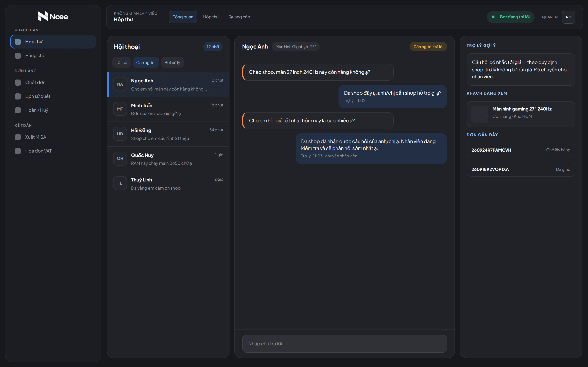Screen dimensions: 588x367
Task: Click the Màn hình gaming product thumbnail
Action: click(480, 114)
